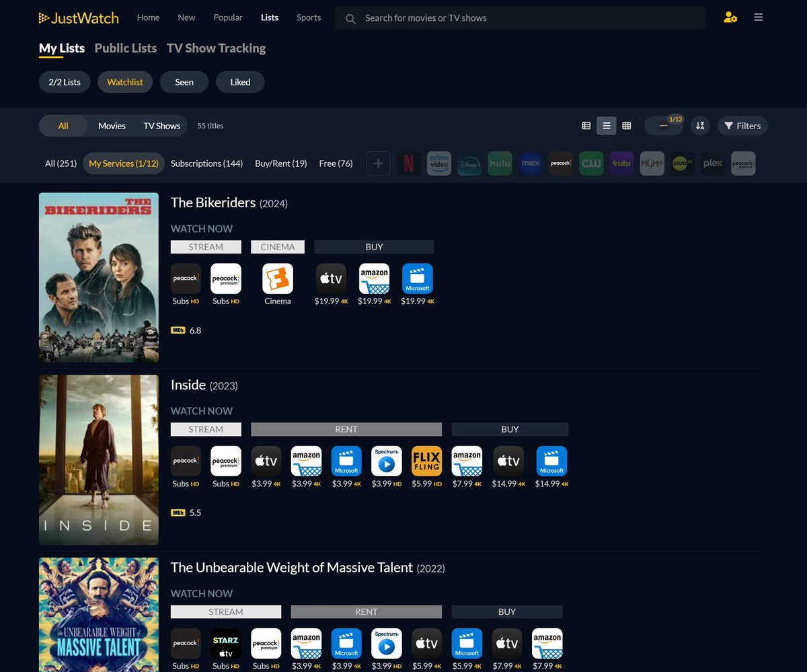Image resolution: width=807 pixels, height=672 pixels.
Task: Go to Popular in navigation
Action: 228,17
